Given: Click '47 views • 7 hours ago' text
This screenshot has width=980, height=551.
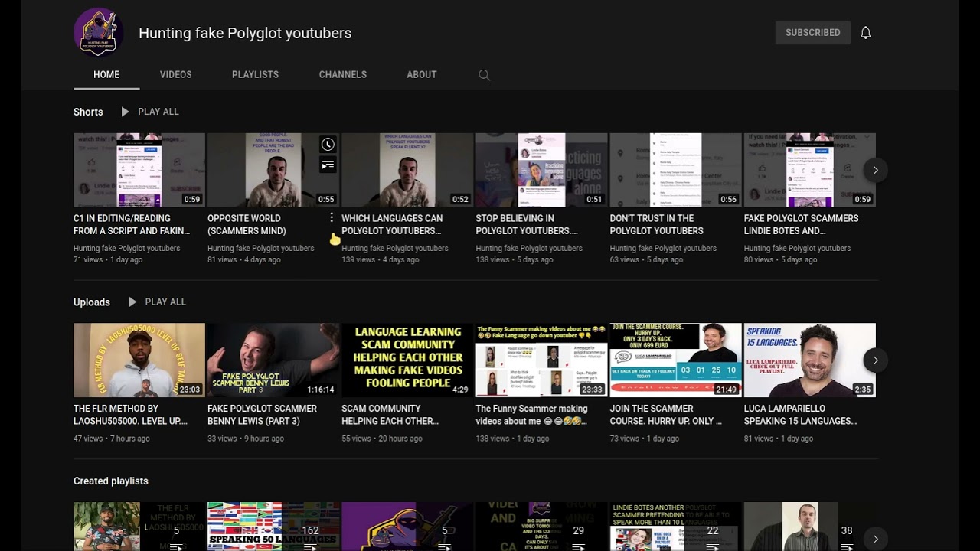Looking at the screenshot, I should point(112,439).
